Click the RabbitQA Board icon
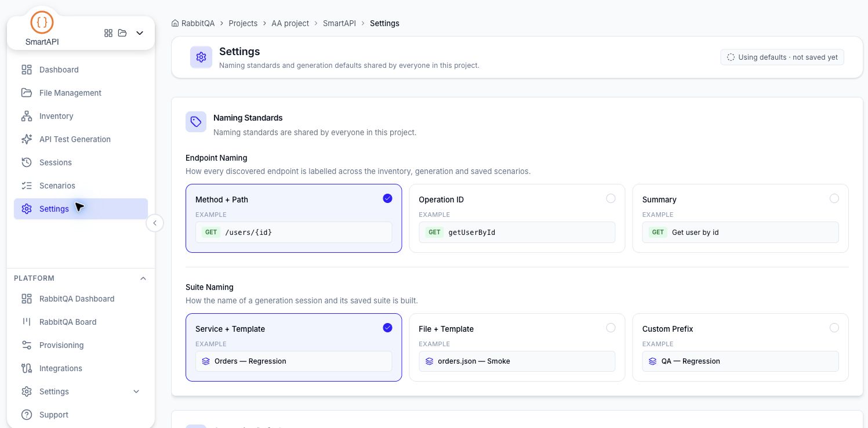Viewport: 868px width, 428px height. click(x=27, y=322)
